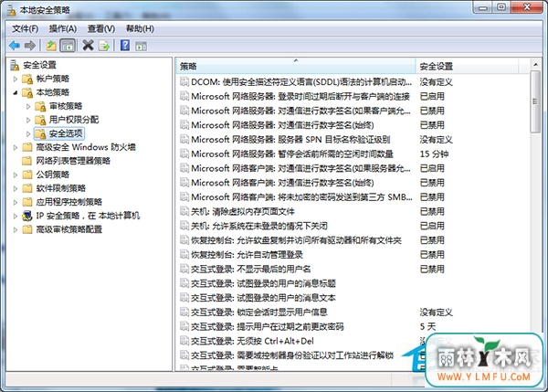
Task: Expand the 安全选项 tree node
Action: click(28, 133)
